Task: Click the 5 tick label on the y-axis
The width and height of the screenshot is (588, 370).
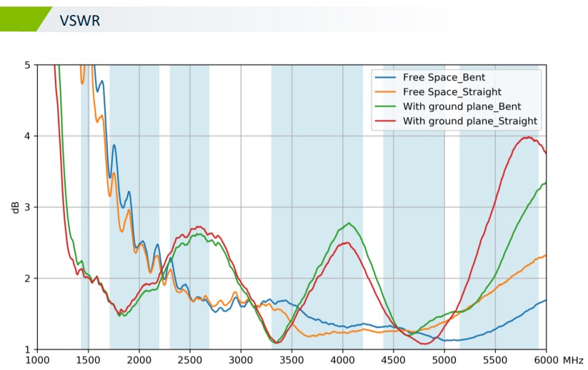Action: click(27, 65)
